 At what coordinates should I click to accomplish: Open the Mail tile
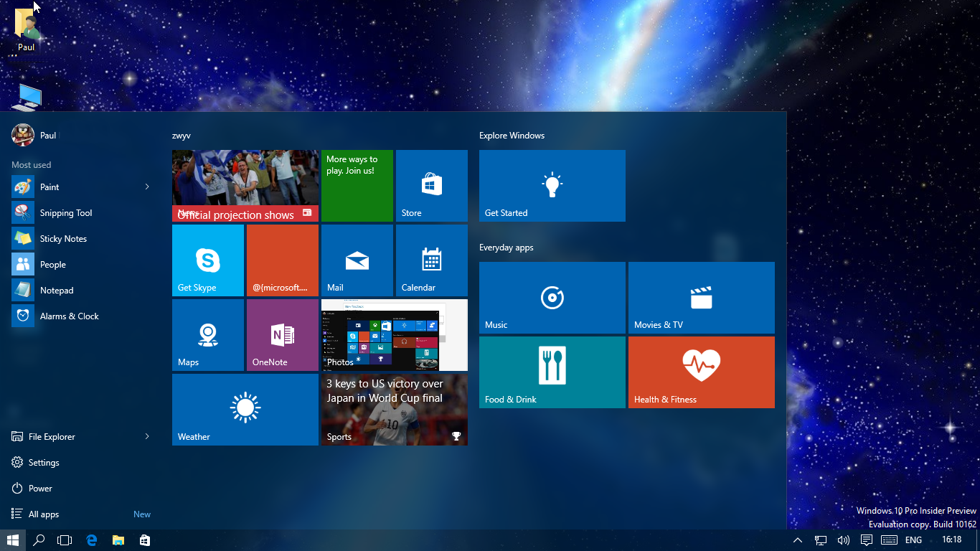[357, 260]
